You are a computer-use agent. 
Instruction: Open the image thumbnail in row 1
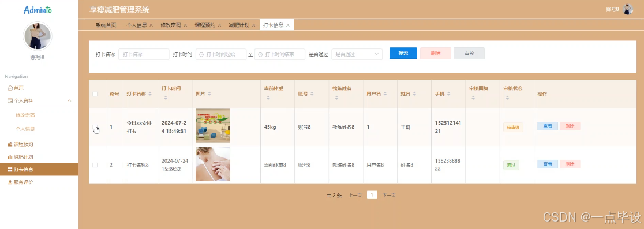point(213,126)
